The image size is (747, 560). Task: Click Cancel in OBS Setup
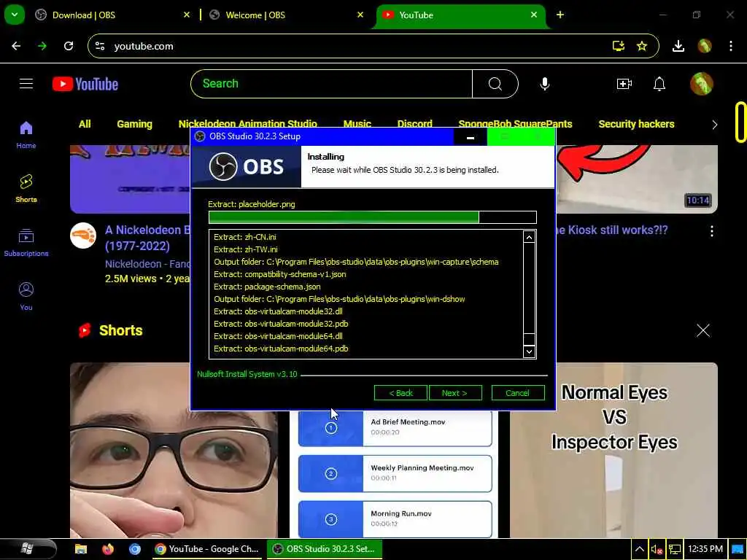518,393
